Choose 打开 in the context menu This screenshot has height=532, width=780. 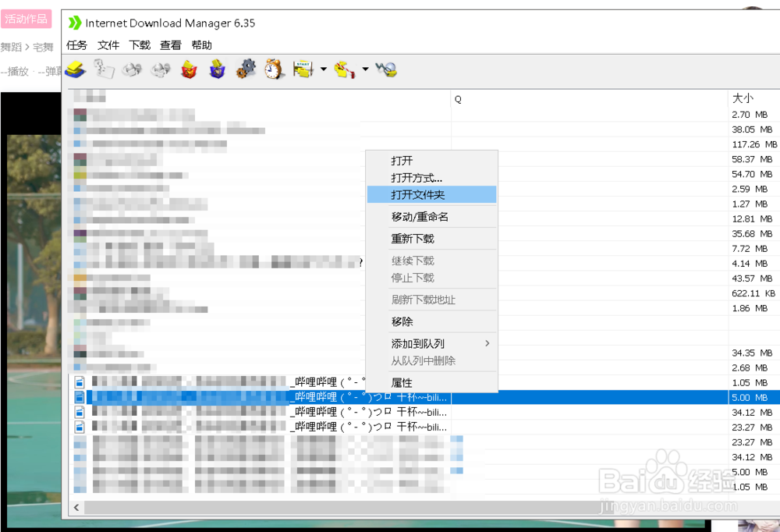click(432, 161)
